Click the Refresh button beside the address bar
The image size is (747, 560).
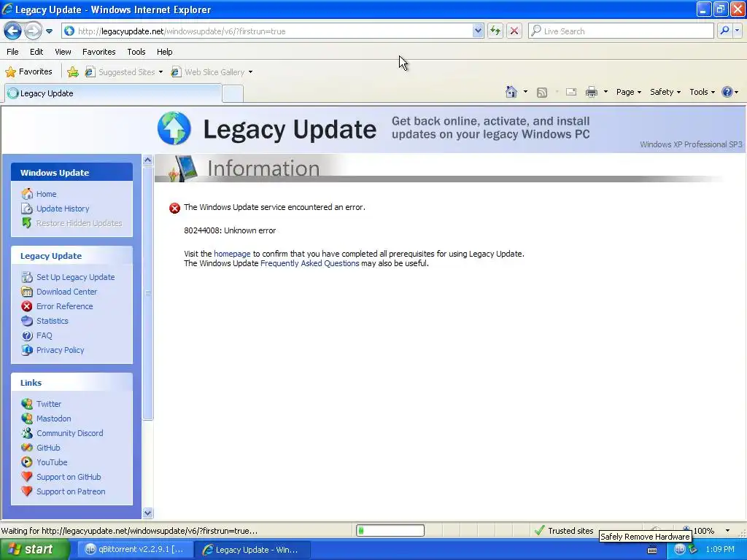click(x=495, y=31)
